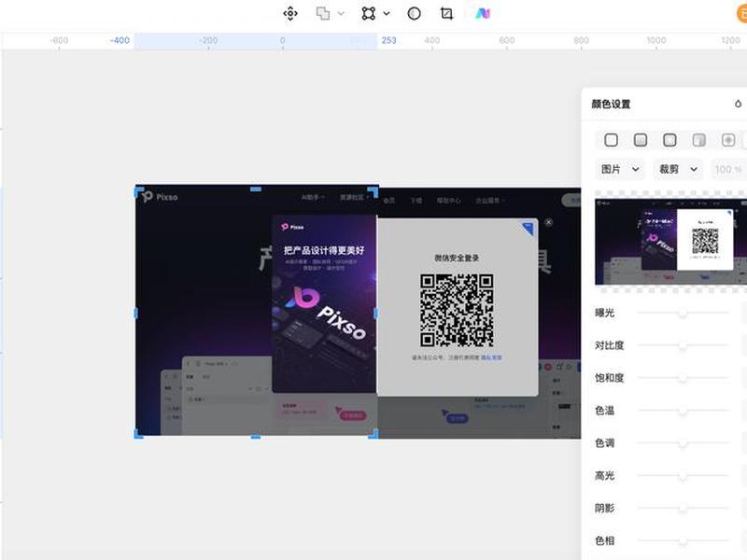This screenshot has height=560, width=747.
Task: Click the QR code in the canvas image
Action: [x=457, y=310]
